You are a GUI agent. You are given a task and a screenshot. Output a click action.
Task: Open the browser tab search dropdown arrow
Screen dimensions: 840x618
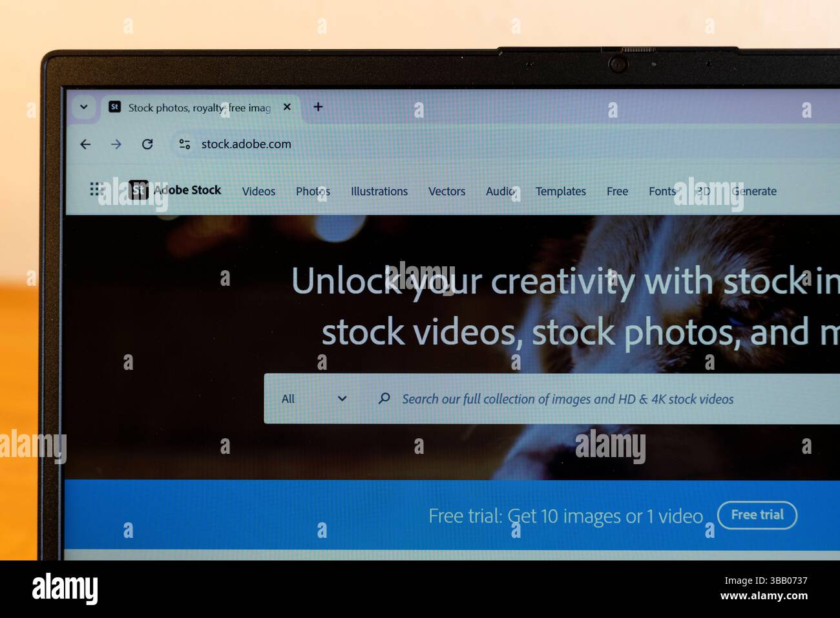tap(84, 107)
